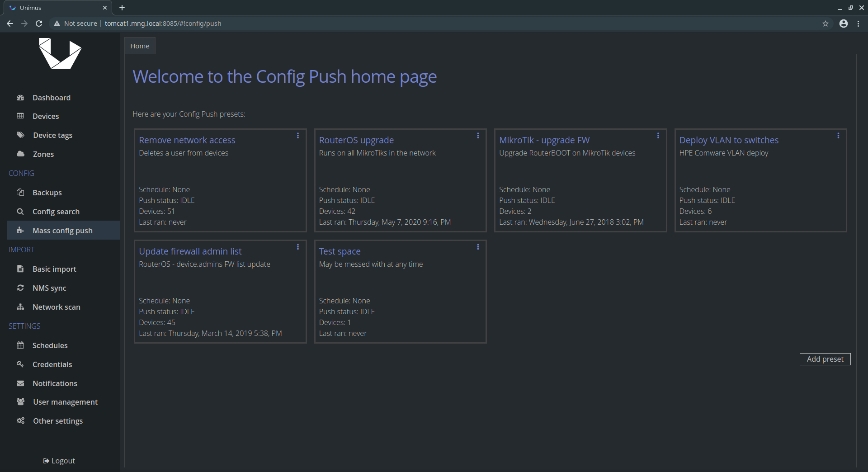This screenshot has height=472, width=868.
Task: Click Logout at the sidebar bottom
Action: (x=59, y=461)
